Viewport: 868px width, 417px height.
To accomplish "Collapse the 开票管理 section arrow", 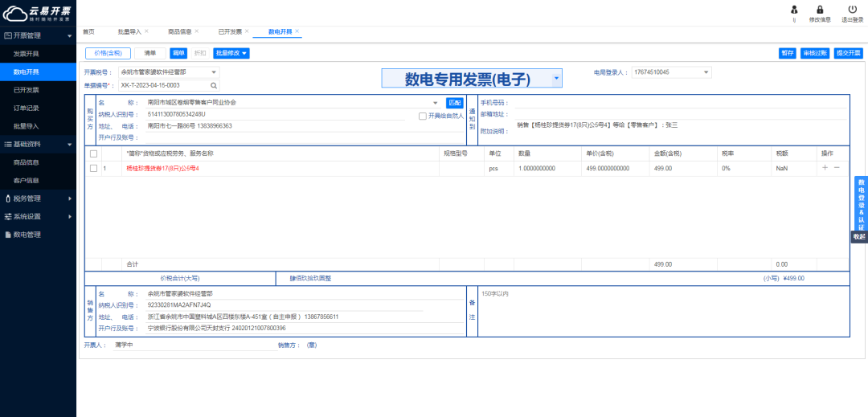I will point(69,36).
